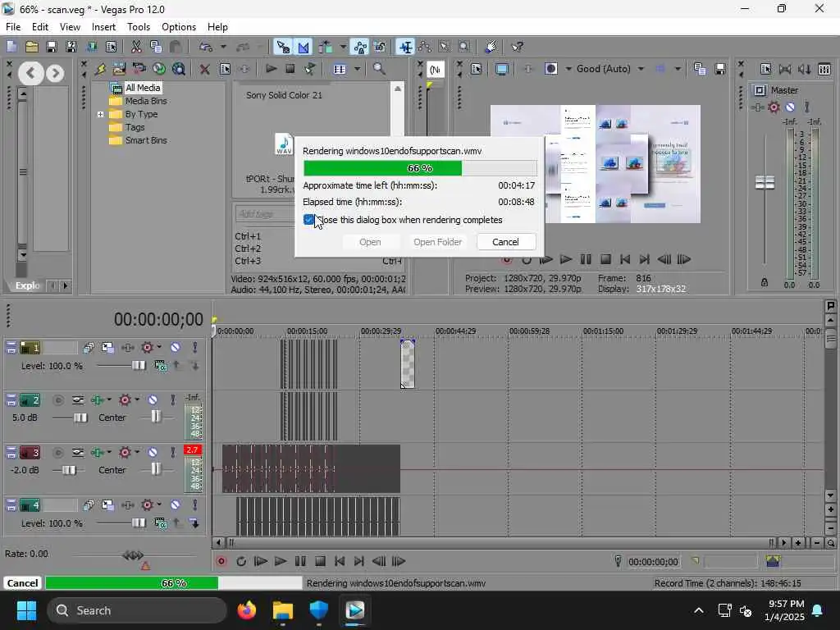This screenshot has width=840, height=630.
Task: Click the Undo arrow icon
Action: [205, 47]
